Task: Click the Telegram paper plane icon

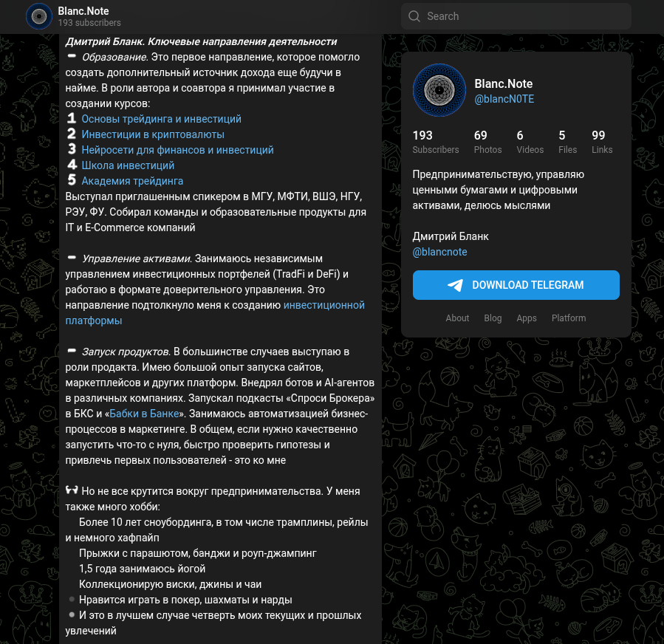Action: [455, 285]
